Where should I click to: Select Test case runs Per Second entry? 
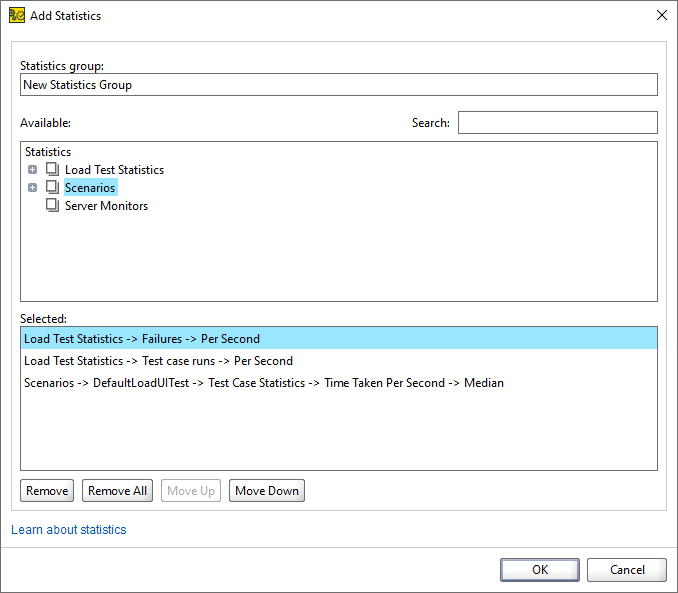pos(339,360)
